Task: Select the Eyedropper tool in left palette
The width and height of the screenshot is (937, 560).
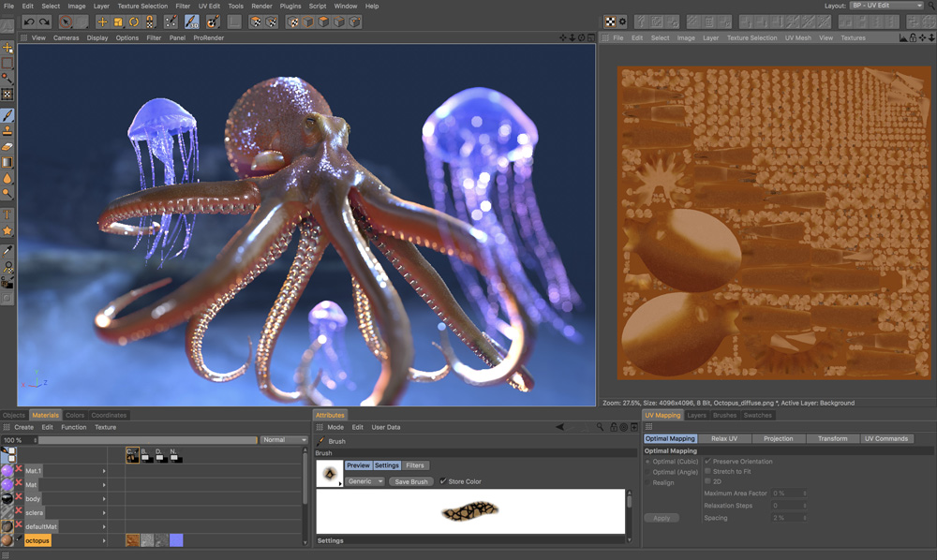Action: [x=7, y=251]
